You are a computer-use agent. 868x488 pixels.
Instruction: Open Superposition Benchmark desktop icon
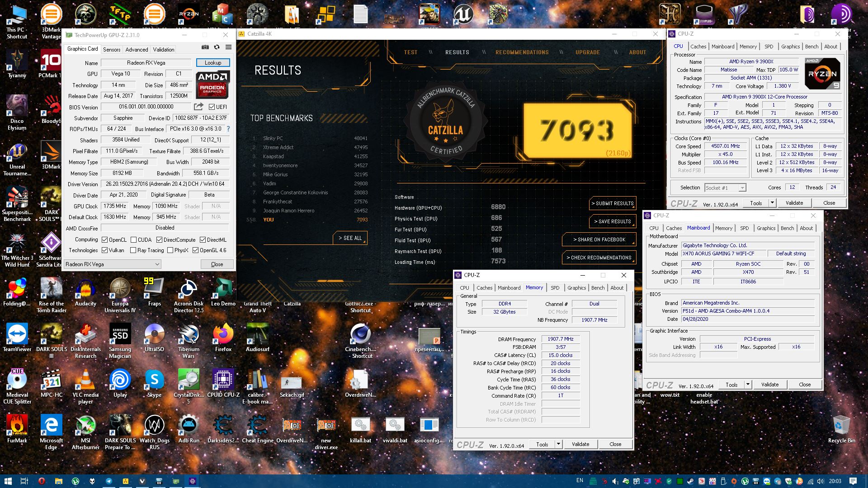[17, 205]
